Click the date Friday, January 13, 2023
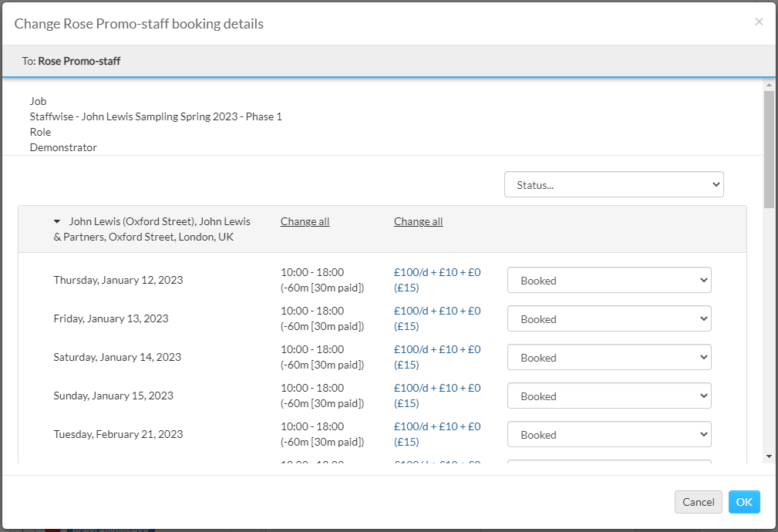This screenshot has height=532, width=778. point(111,318)
